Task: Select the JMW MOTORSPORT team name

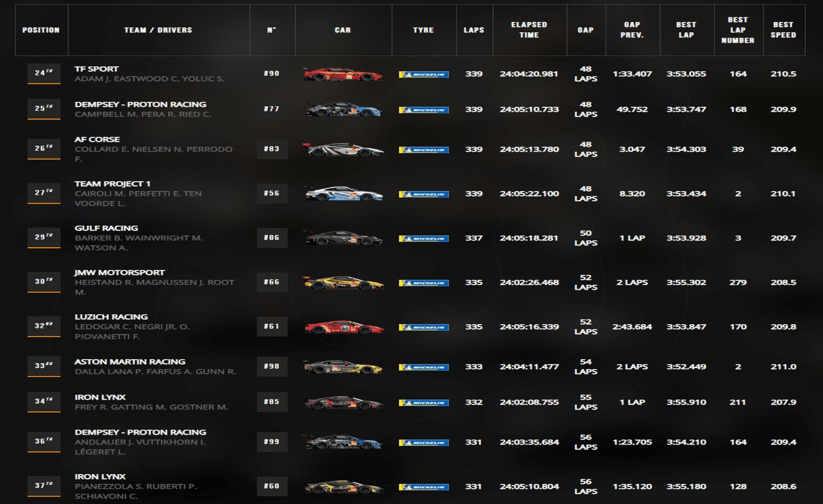Action: point(120,273)
